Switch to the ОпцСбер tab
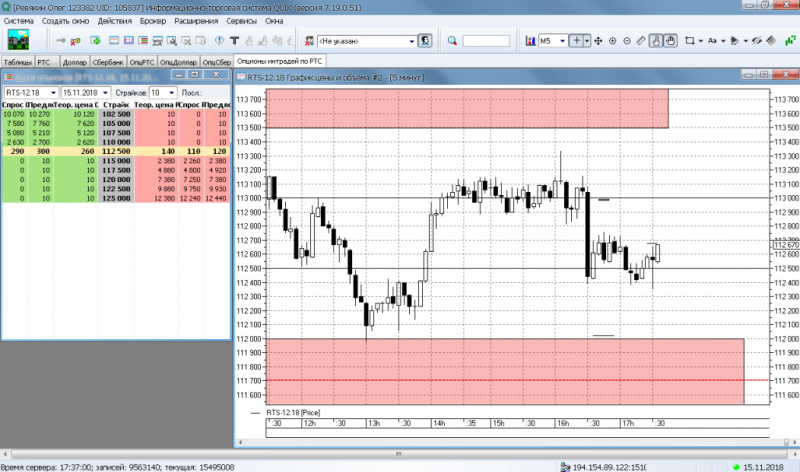This screenshot has height=472, width=800. 217,62
